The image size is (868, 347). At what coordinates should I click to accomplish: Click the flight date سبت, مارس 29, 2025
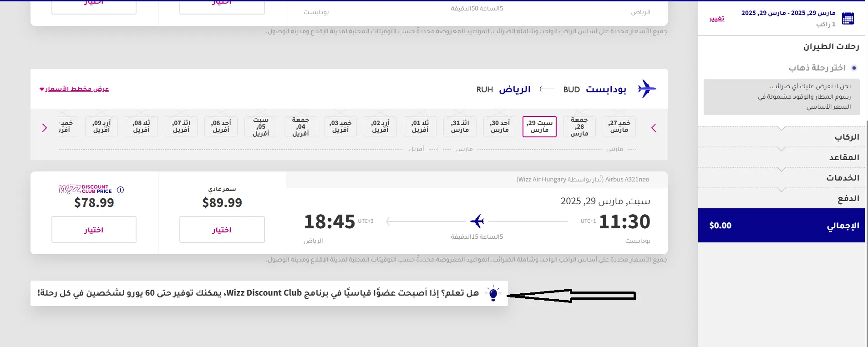tap(605, 201)
